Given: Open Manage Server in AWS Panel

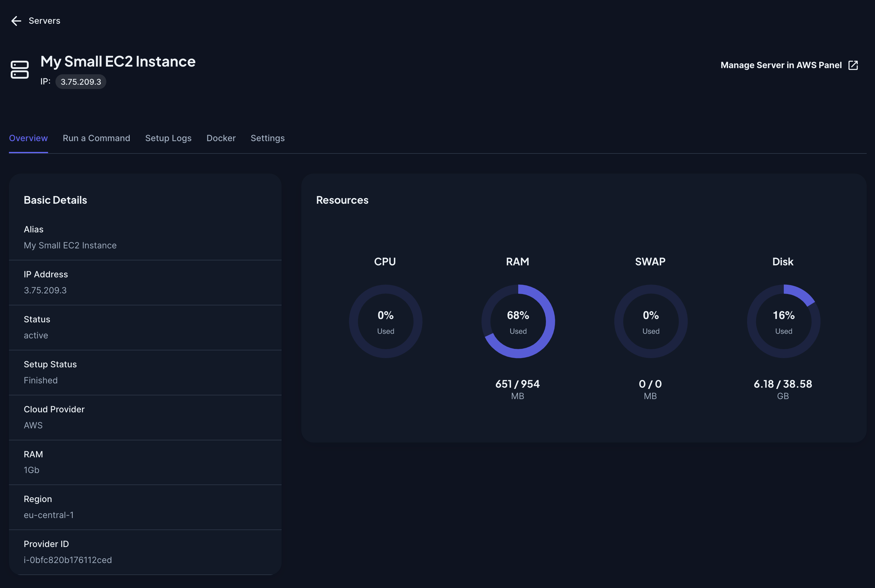Looking at the screenshot, I should point(781,65).
